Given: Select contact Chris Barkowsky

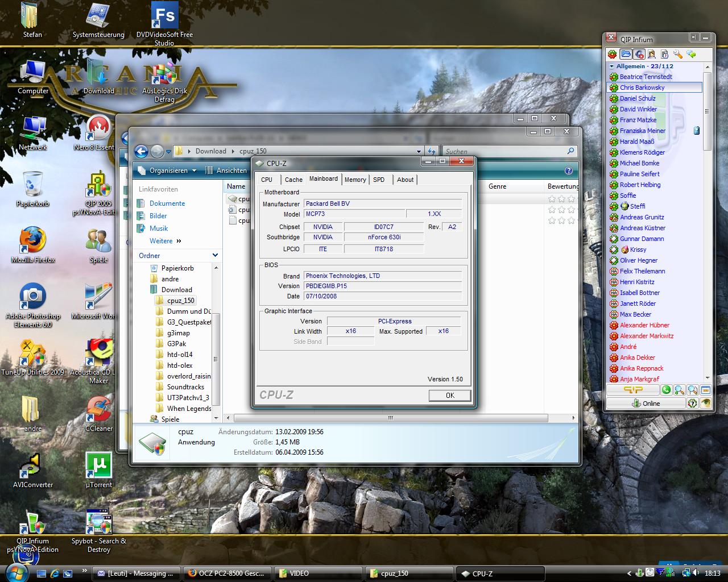Looking at the screenshot, I should [x=655, y=88].
